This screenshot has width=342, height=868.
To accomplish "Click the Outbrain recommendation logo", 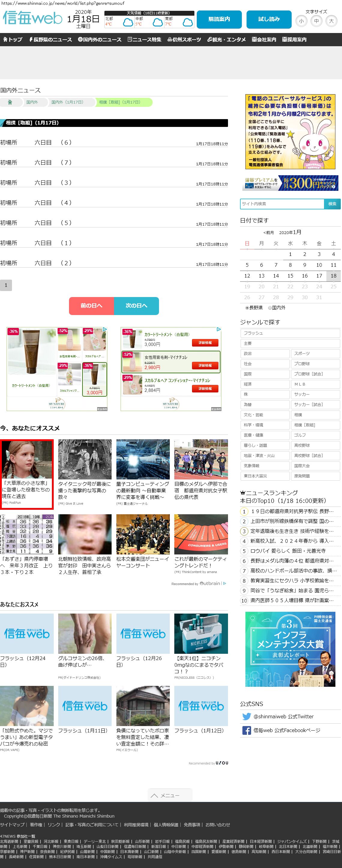I will click(x=210, y=583).
